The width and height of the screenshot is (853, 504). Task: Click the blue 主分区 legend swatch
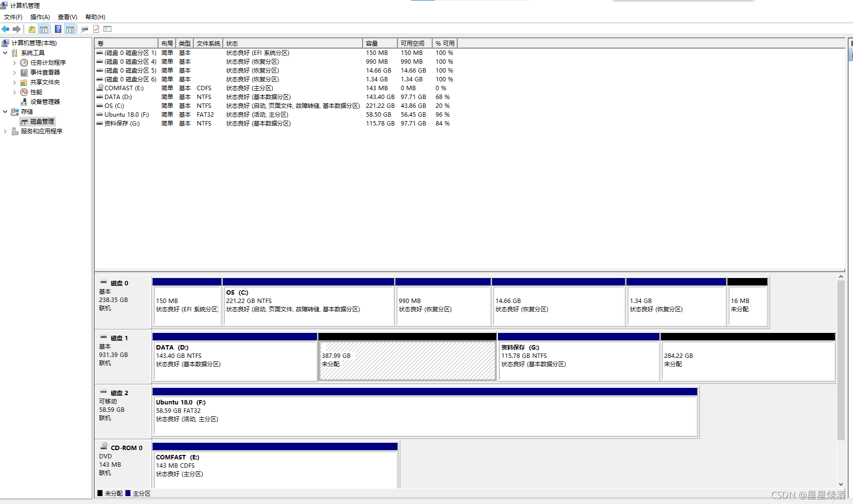pos(128,493)
